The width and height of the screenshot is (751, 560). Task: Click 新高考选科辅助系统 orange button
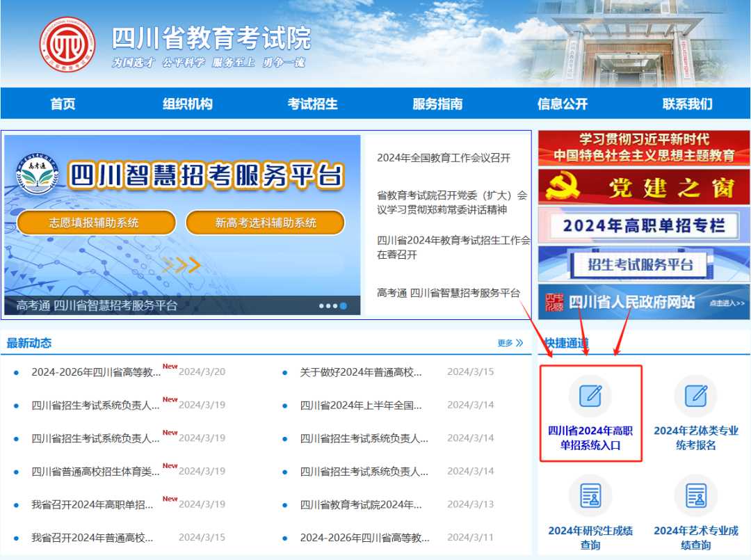point(265,223)
